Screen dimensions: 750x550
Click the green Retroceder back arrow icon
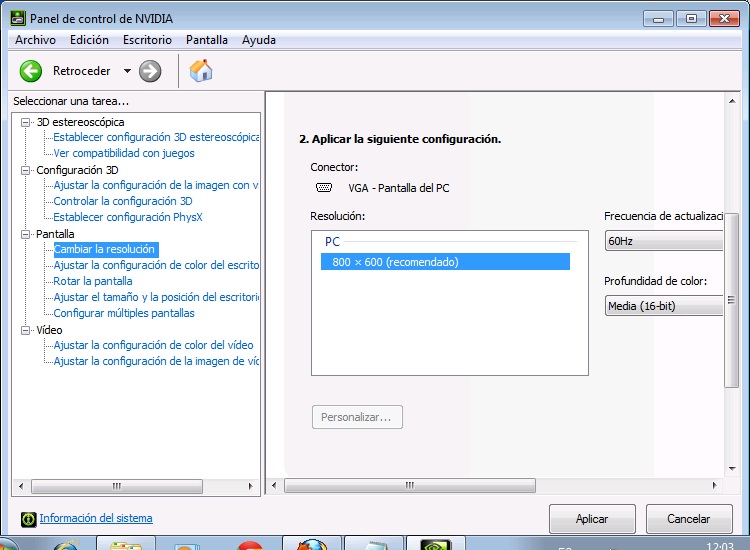click(31, 71)
